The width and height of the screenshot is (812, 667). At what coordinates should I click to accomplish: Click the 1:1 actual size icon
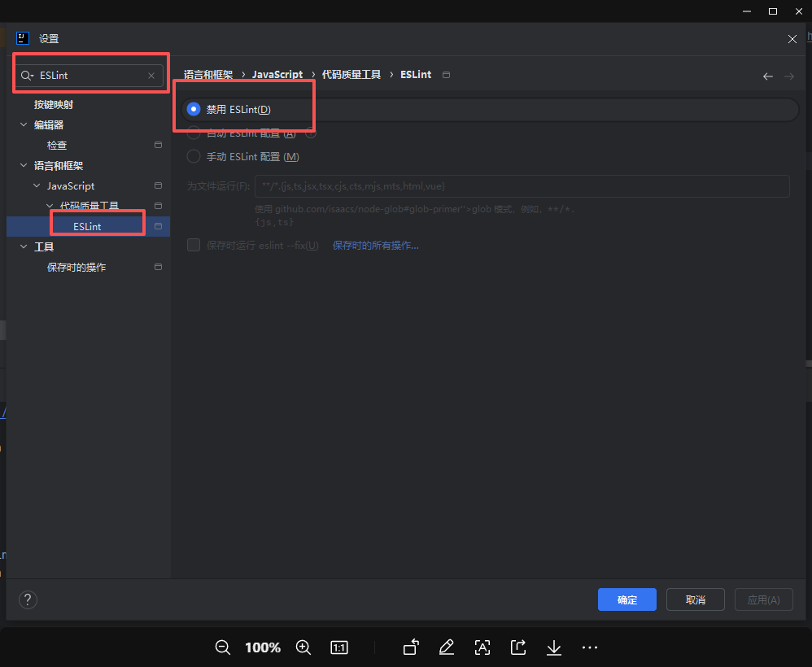339,647
